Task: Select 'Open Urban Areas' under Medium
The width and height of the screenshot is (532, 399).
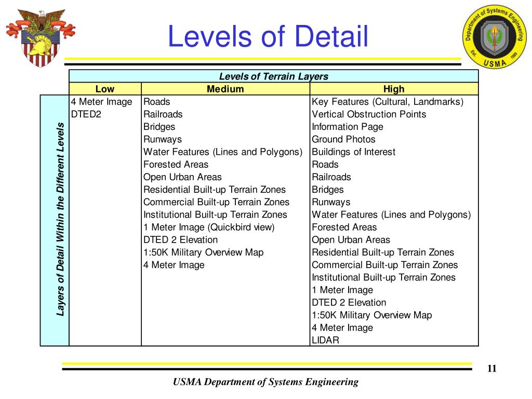Action: click(182, 177)
